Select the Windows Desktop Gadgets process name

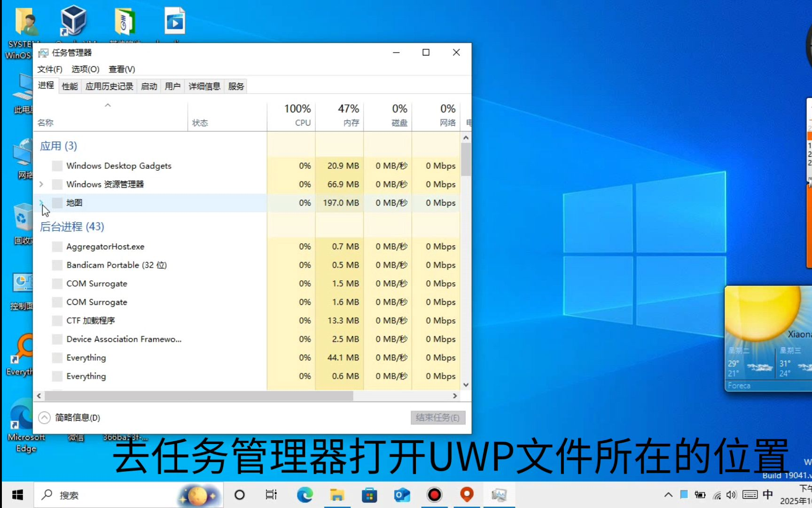119,166
